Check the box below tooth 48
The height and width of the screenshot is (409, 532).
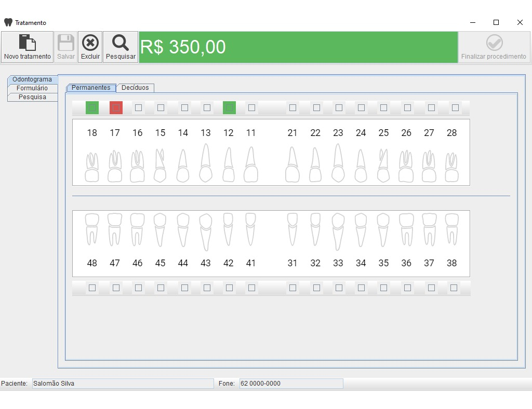[92, 288]
